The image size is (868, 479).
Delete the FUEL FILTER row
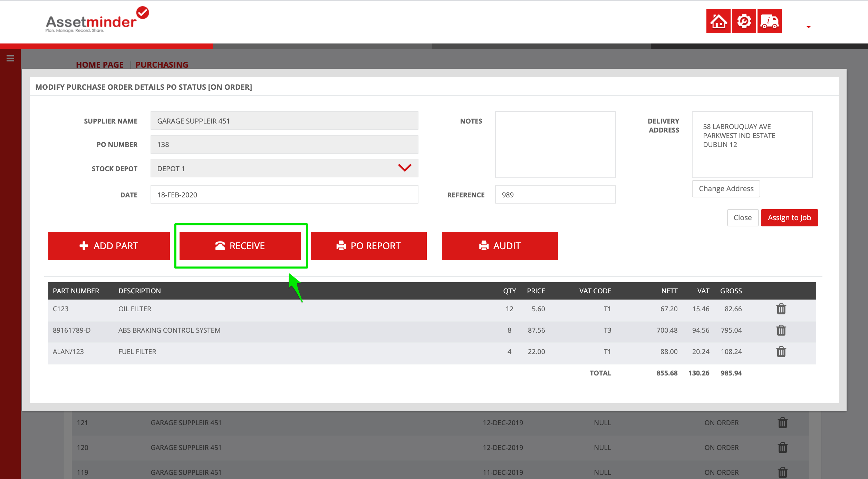click(781, 352)
